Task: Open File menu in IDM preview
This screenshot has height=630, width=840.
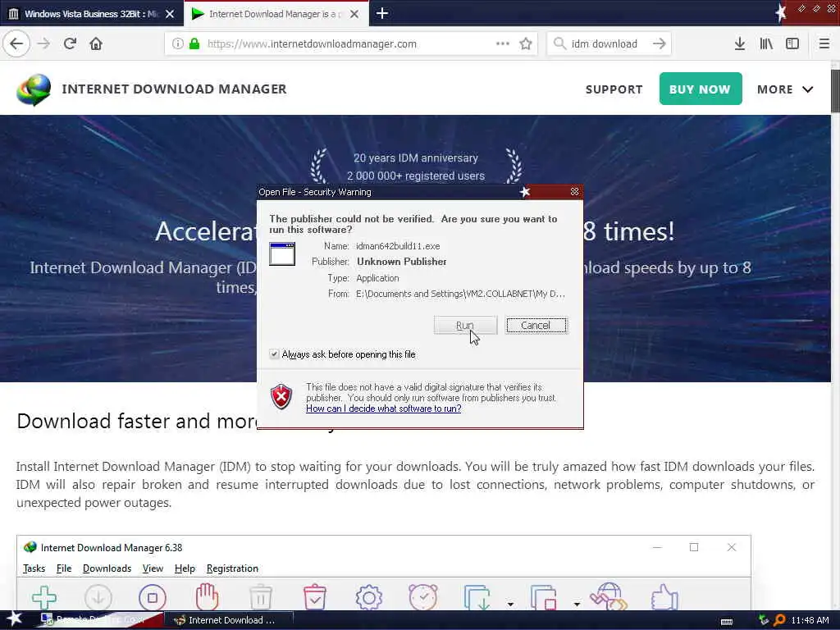Action: click(x=64, y=568)
